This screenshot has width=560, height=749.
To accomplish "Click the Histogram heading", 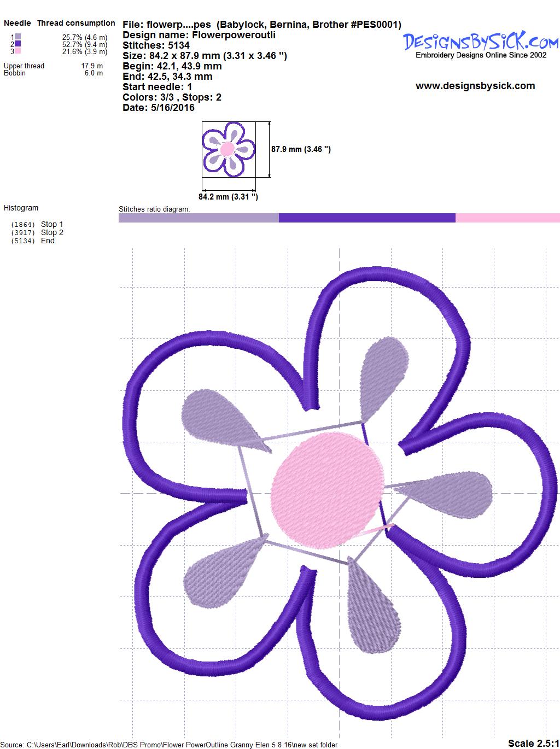I will tap(21, 208).
